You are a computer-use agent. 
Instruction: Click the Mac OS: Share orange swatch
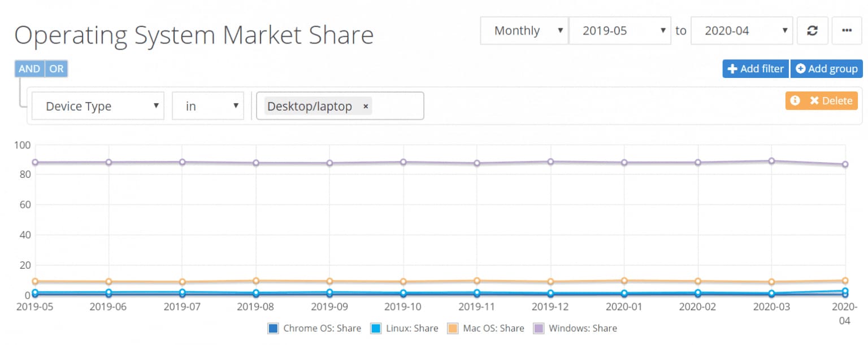point(453,328)
